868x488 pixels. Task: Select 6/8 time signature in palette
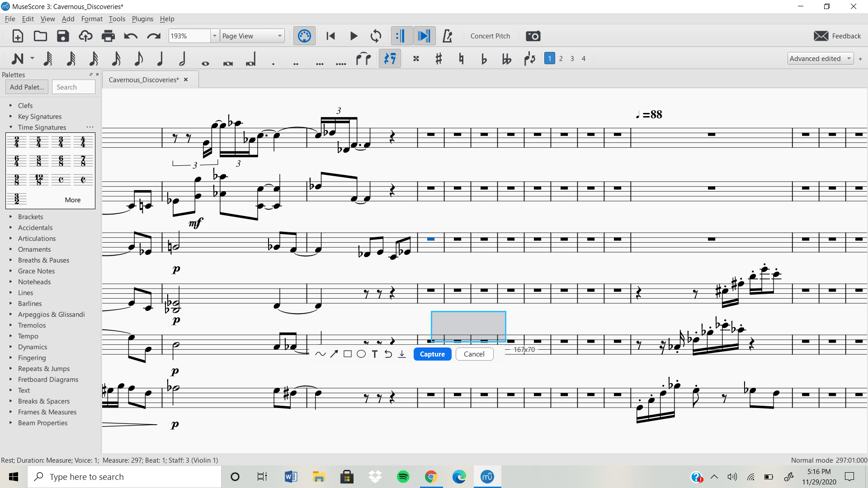click(61, 161)
